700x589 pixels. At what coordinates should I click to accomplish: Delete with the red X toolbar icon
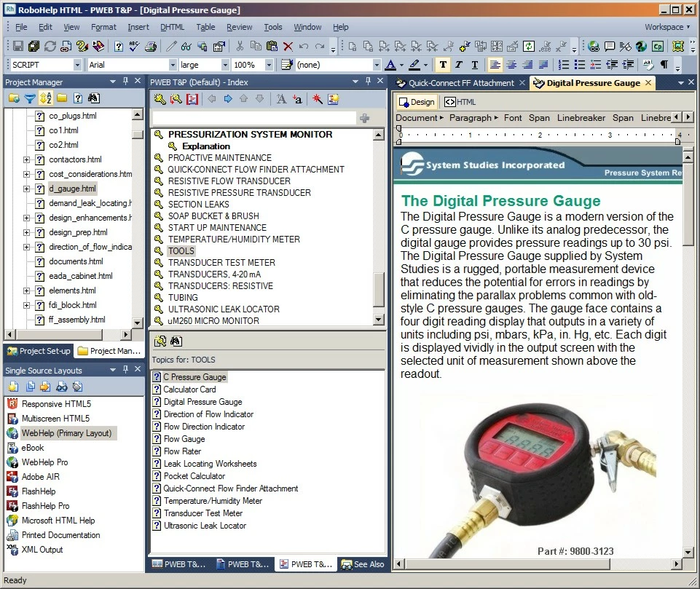288,46
